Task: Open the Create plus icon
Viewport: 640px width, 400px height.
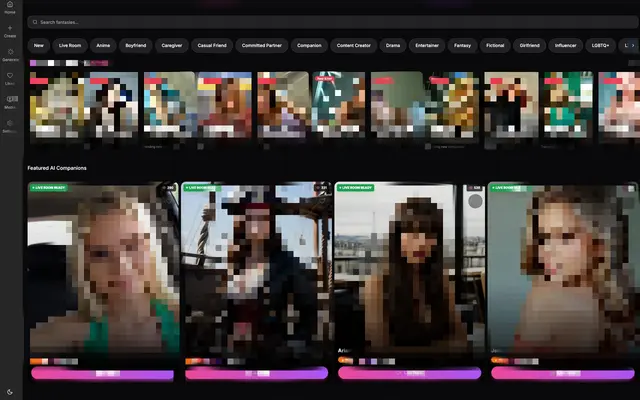Action: [10, 27]
